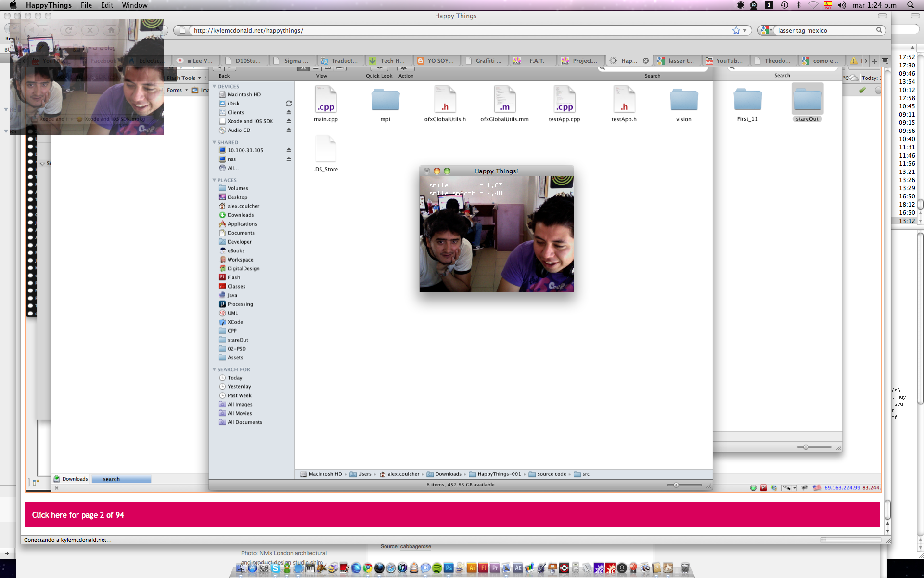
Task: Eject the Audio CD
Action: point(289,130)
